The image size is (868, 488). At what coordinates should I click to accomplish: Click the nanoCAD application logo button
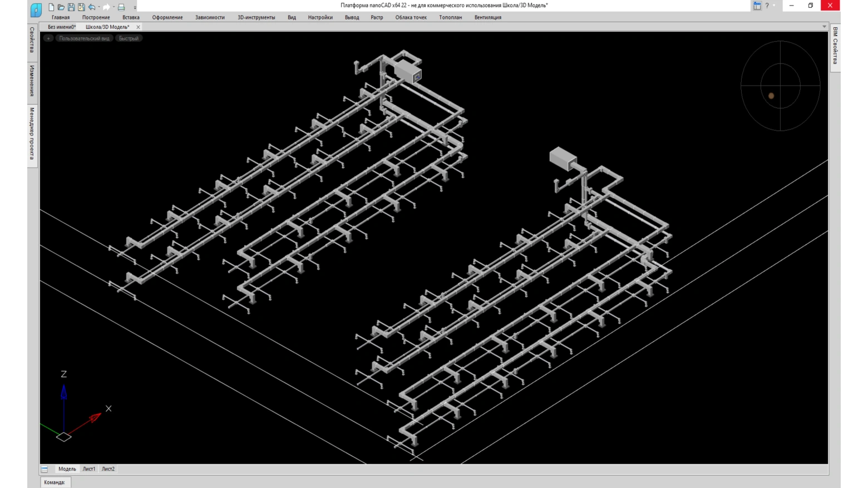click(36, 9)
